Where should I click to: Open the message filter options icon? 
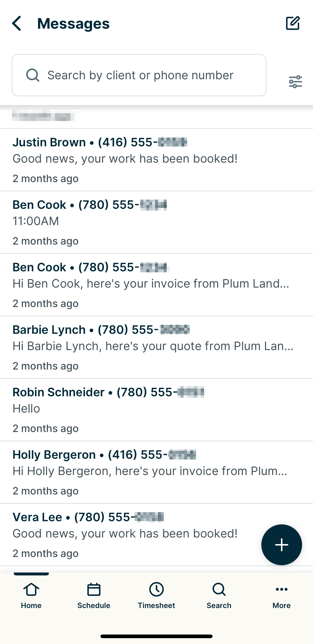(x=295, y=82)
